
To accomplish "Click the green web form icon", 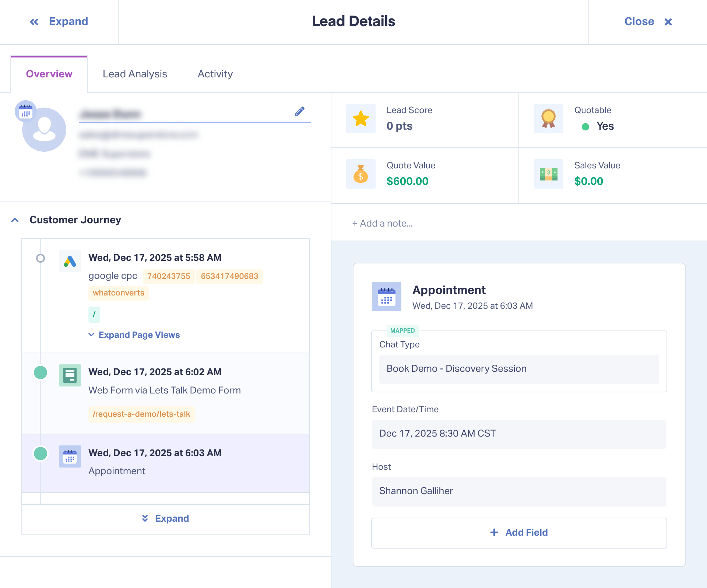I will (x=70, y=375).
